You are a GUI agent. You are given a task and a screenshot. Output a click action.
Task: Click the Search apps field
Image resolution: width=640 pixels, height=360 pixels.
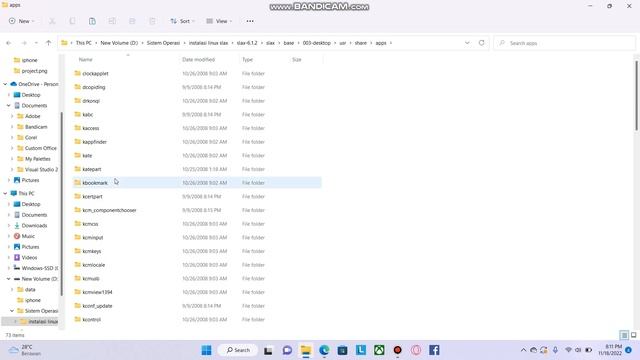pos(564,43)
